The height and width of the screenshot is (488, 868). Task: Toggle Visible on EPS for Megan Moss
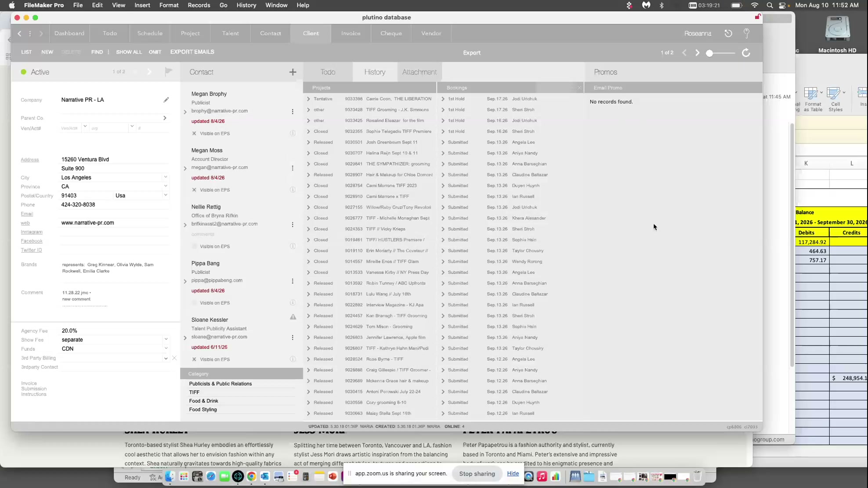click(194, 190)
